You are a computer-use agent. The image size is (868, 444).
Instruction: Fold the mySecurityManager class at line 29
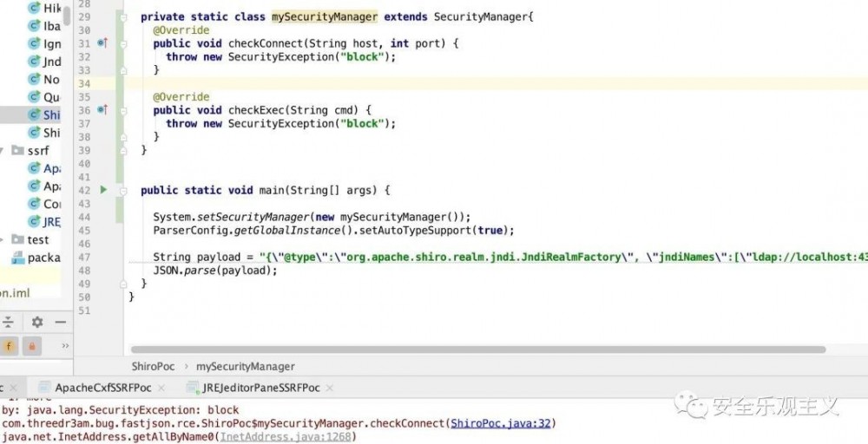point(123,17)
